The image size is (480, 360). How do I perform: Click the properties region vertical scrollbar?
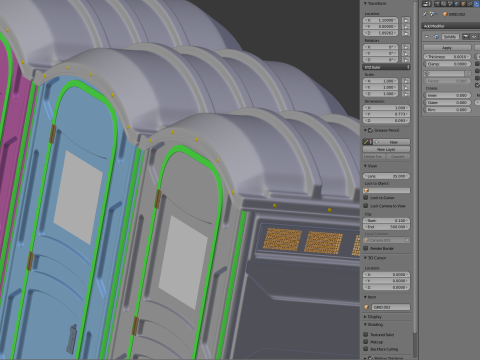415,167
